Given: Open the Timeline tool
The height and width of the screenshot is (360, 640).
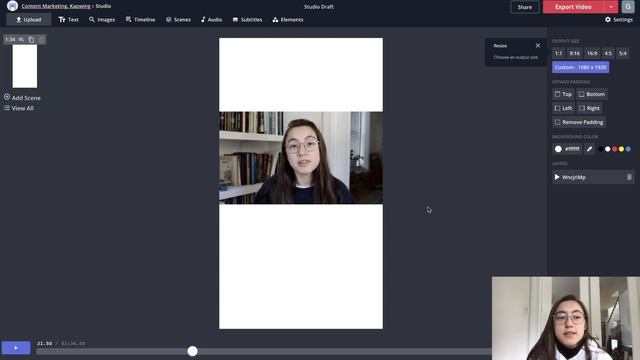Looking at the screenshot, I should pos(140,20).
